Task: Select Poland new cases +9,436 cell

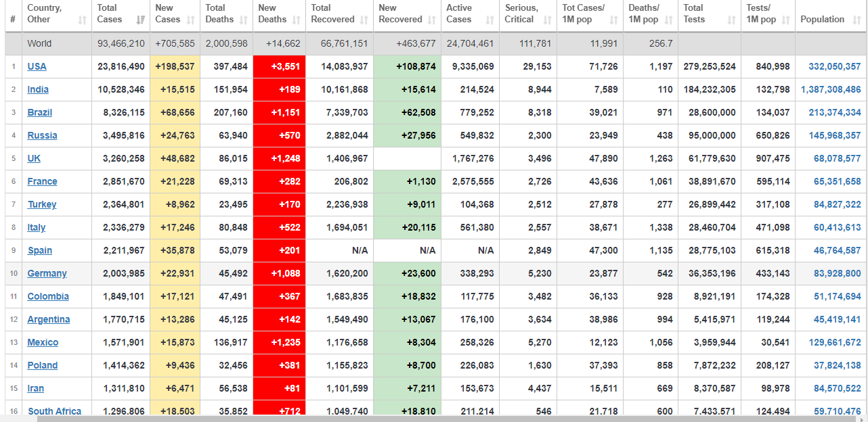Action: pos(175,365)
